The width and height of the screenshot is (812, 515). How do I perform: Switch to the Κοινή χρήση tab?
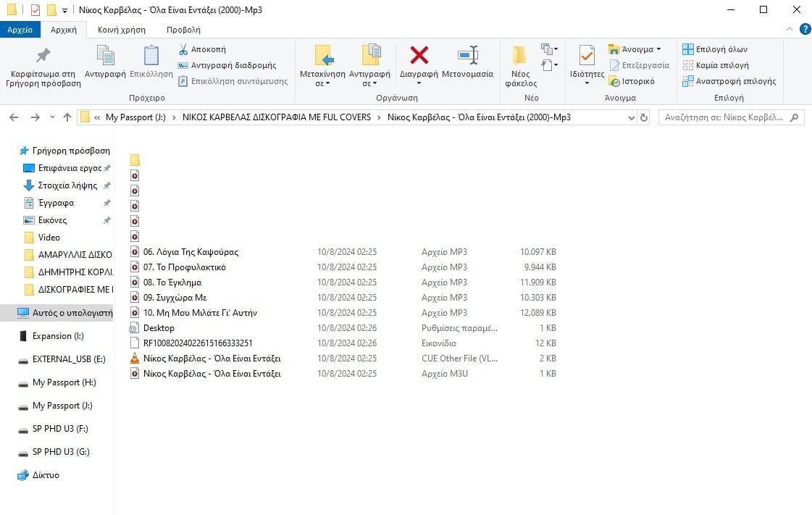point(122,30)
